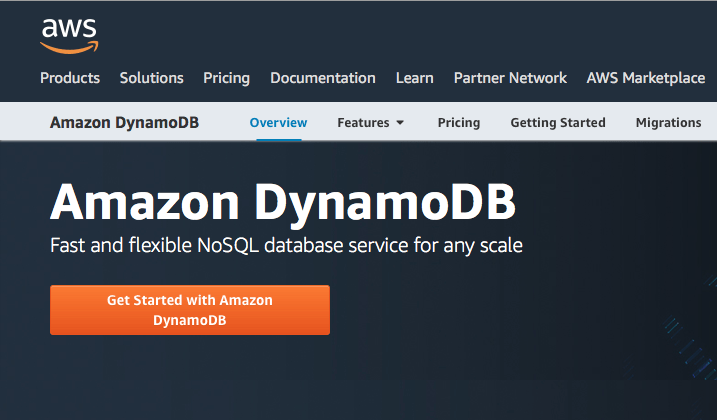Click the Amazon DynamoDB title in the sub-navigation
This screenshot has width=717, height=420.
(124, 123)
